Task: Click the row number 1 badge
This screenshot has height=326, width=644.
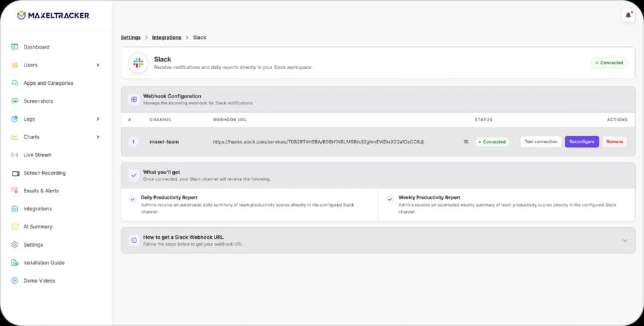Action: click(x=133, y=142)
